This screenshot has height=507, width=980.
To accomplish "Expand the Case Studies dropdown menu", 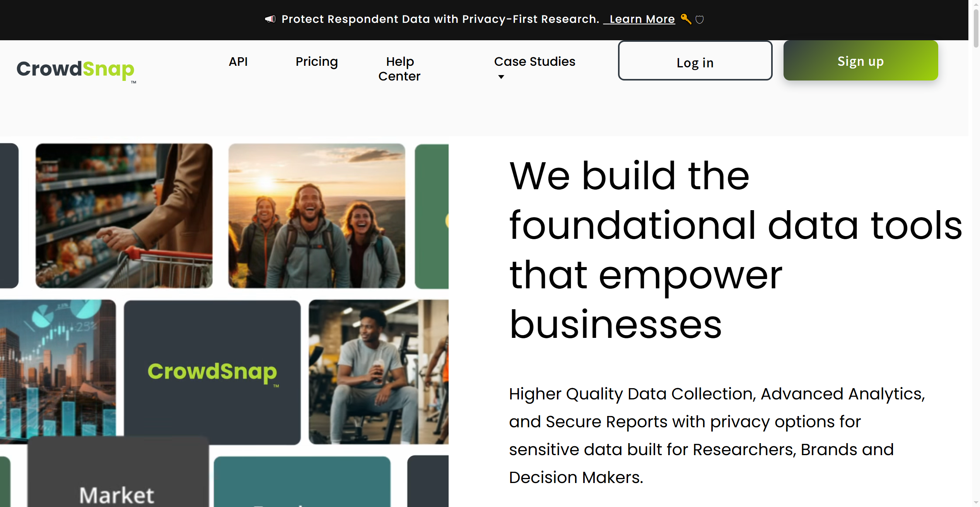I will pyautogui.click(x=535, y=62).
